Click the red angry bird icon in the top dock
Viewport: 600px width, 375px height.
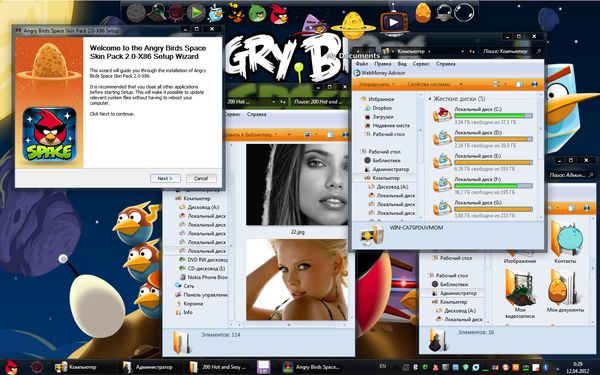pos(279,14)
